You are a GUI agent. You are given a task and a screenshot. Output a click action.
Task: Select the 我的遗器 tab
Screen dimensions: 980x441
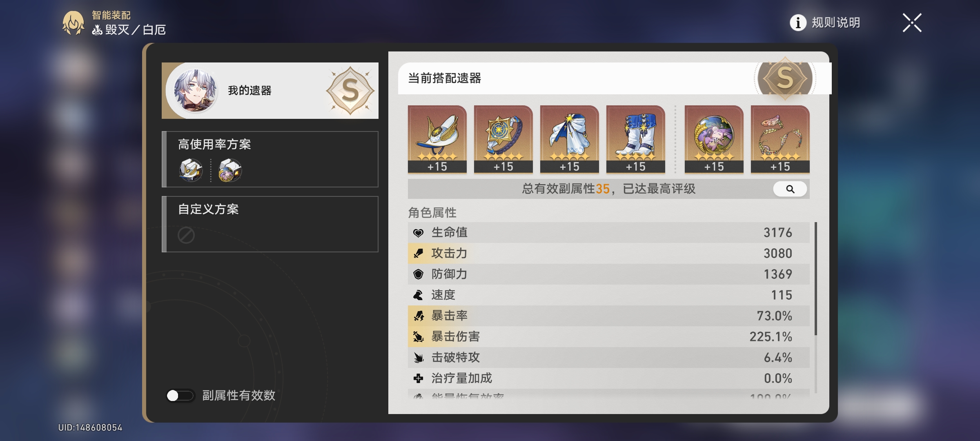click(x=270, y=91)
